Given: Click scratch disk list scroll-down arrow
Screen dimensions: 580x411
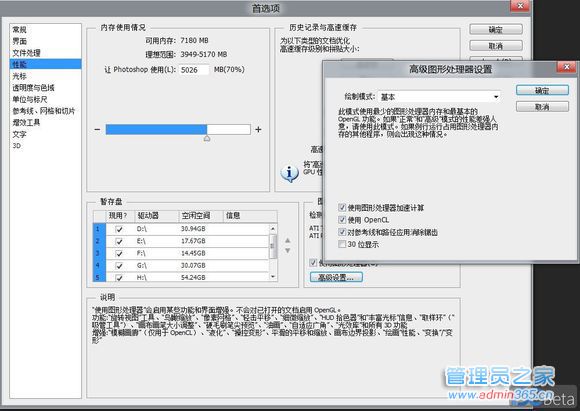Looking at the screenshot, I should [x=273, y=276].
